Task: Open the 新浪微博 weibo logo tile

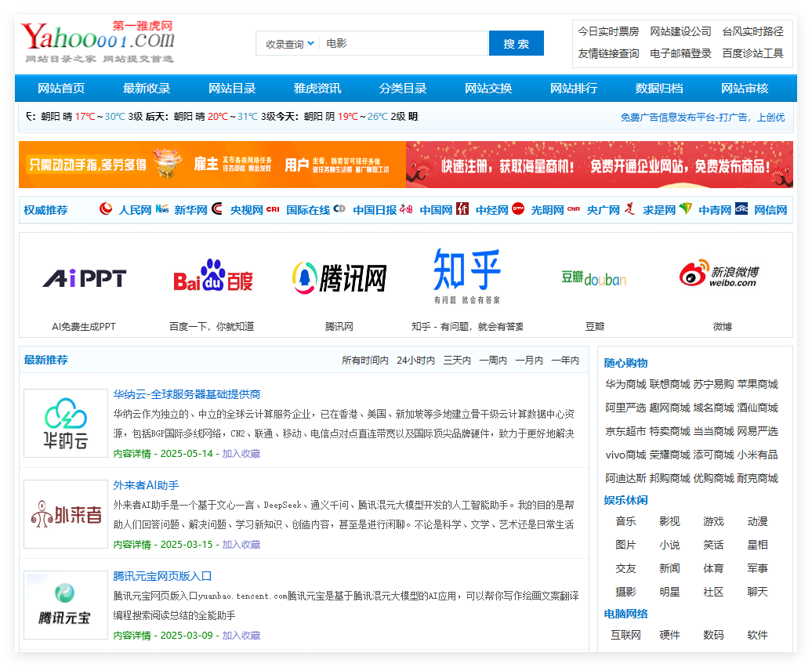Action: [720, 274]
